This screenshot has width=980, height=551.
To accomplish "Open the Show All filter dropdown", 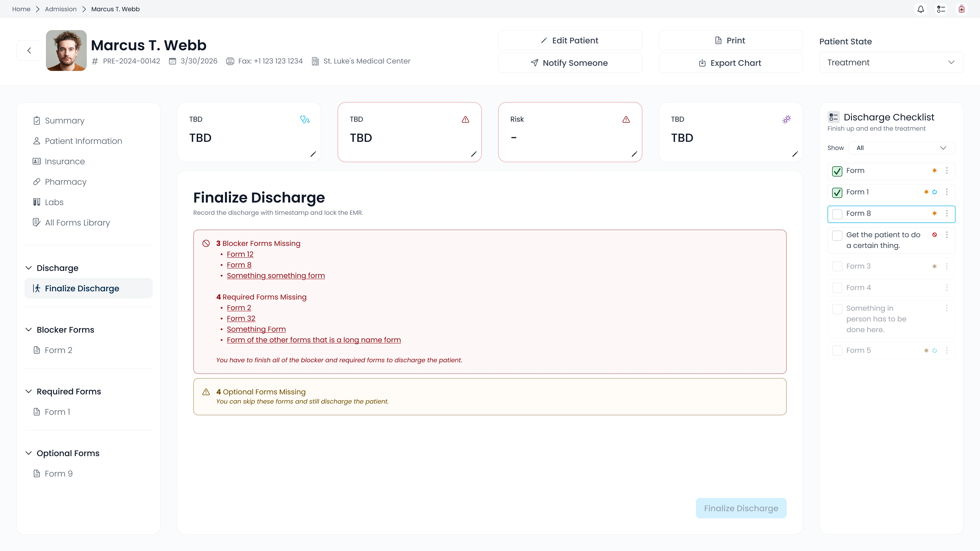I will point(902,148).
